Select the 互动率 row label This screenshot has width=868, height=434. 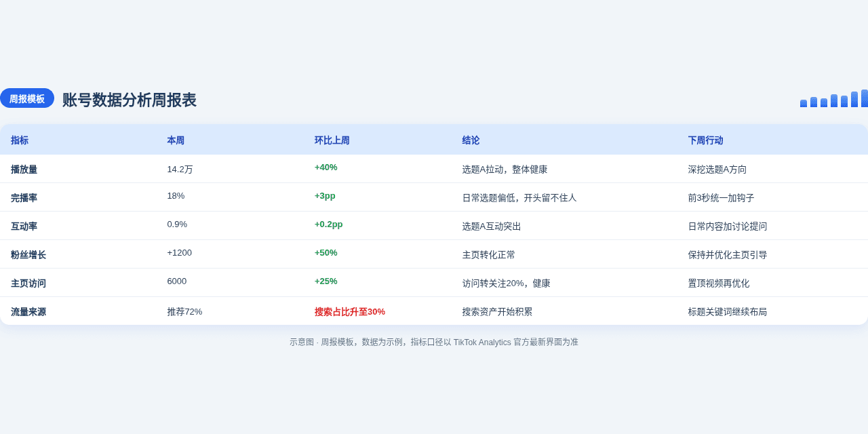24,226
